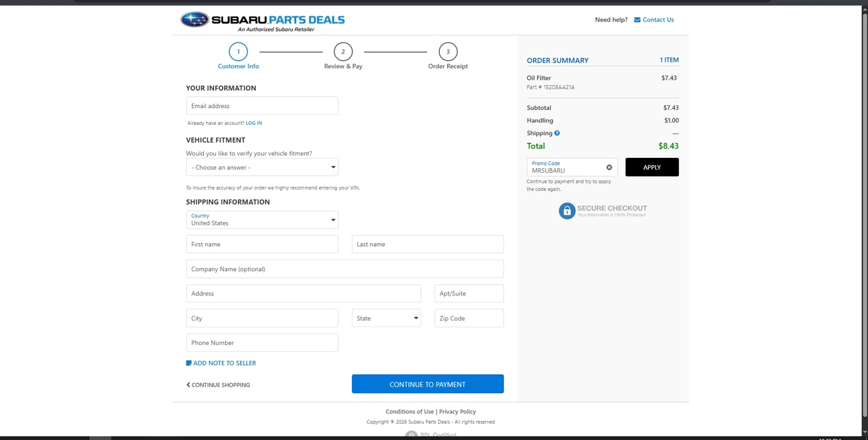The image size is (868, 440).
Task: Click the 1 ITEM label
Action: (669, 60)
